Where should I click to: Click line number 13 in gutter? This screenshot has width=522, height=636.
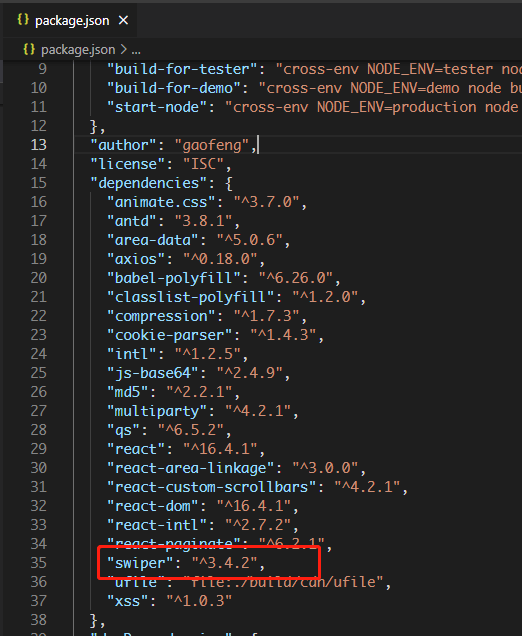(x=39, y=145)
